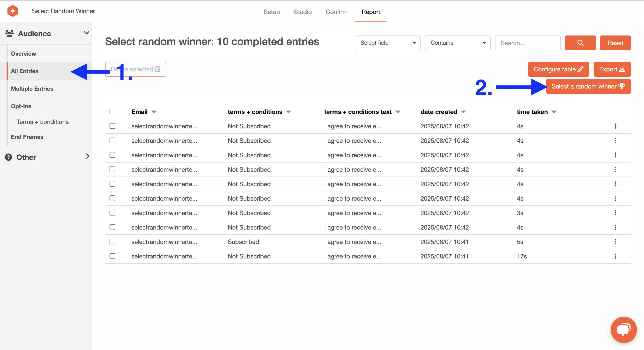Check the select-all checkbox in table header
Image resolution: width=644 pixels, height=350 pixels.
coord(112,111)
